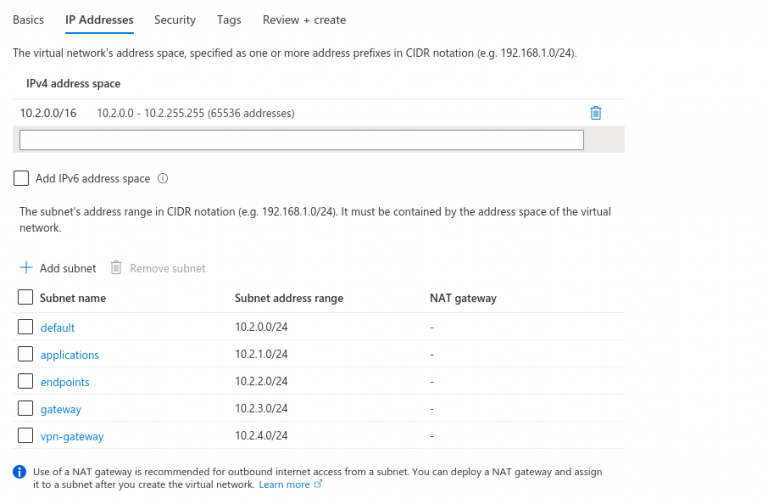Image resolution: width=768 pixels, height=504 pixels.
Task: Switch to the Basics tab
Action: pyautogui.click(x=28, y=20)
